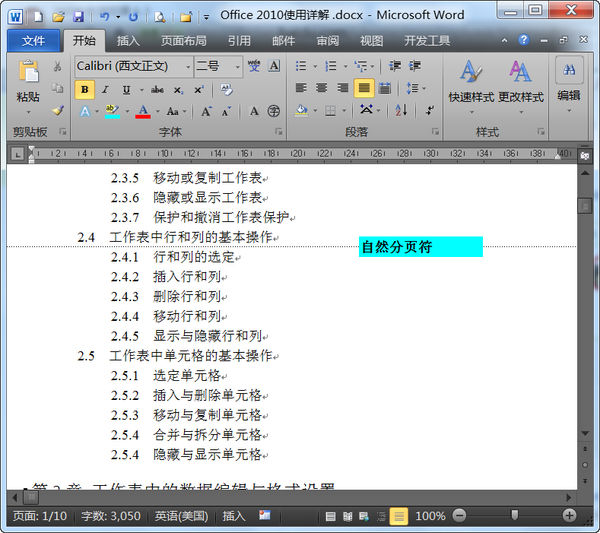Click the Decrease Indent icon

point(395,66)
